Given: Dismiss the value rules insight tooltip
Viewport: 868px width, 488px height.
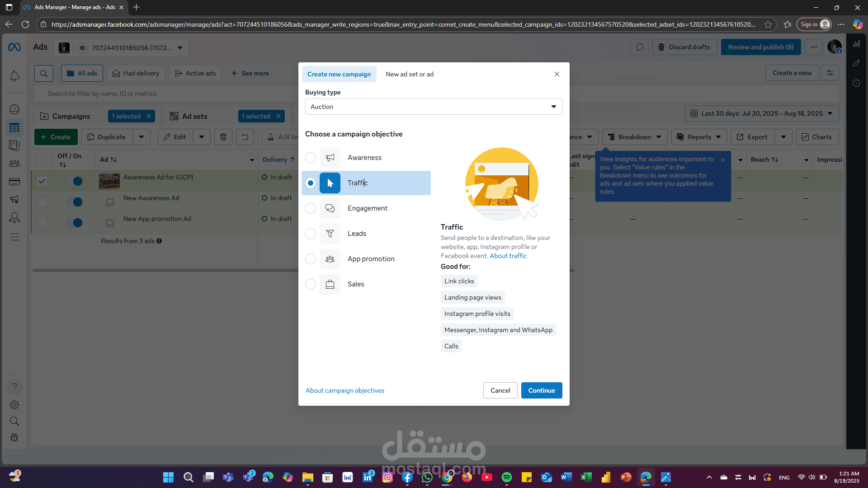Looking at the screenshot, I should click(723, 160).
